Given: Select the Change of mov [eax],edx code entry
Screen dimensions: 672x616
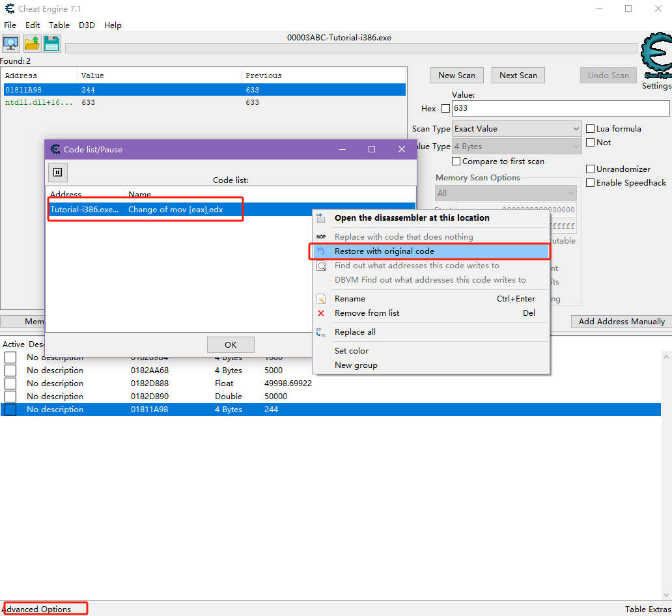Looking at the screenshot, I should point(231,210).
